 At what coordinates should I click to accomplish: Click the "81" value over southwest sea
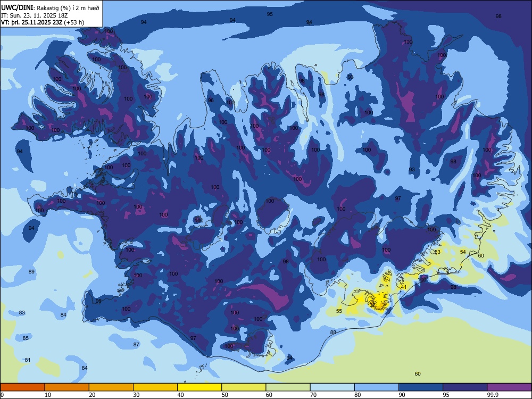[28, 360]
